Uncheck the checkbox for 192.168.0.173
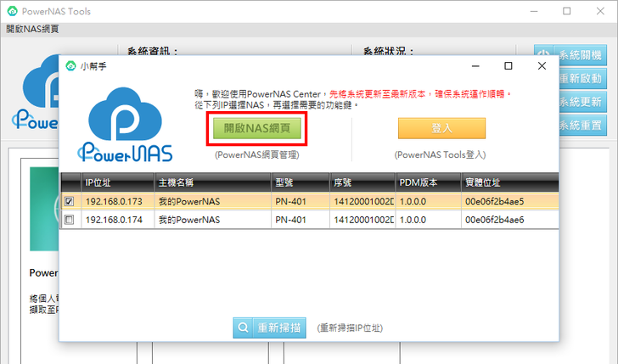Screen dimensions: 618x364 coord(69,201)
